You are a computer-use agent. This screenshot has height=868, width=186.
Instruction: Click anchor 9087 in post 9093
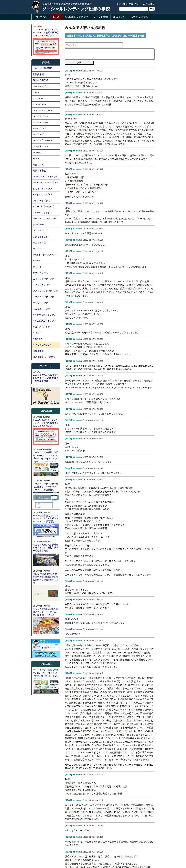click(x=68, y=278)
